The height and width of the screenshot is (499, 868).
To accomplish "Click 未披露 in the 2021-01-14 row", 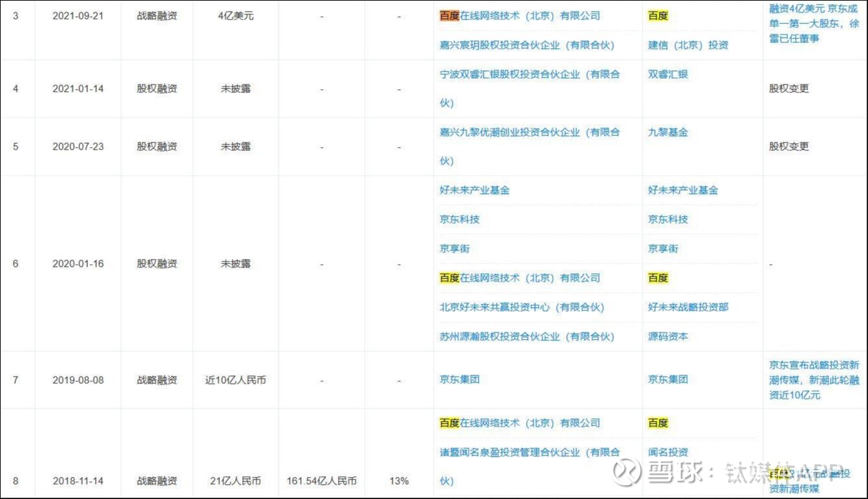I will click(236, 88).
